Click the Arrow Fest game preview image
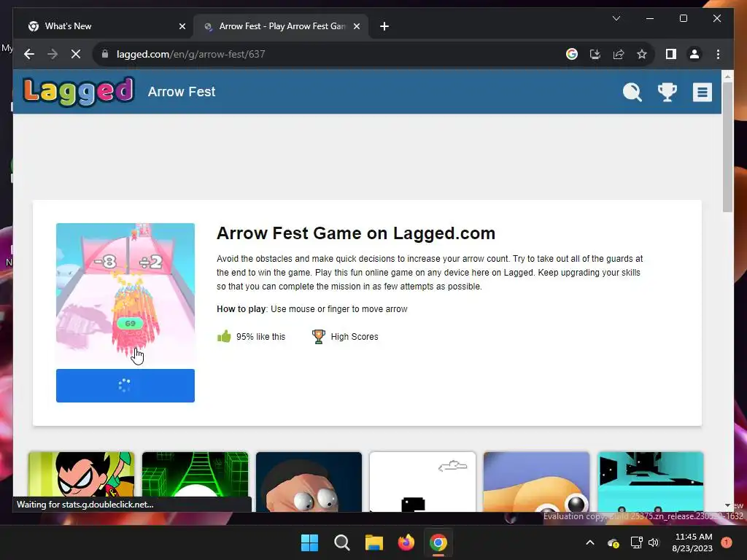 (125, 294)
